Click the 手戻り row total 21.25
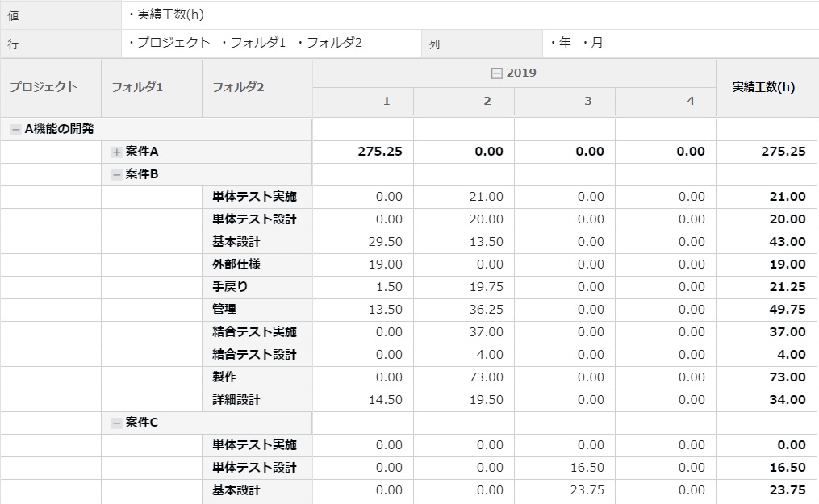 [x=786, y=287]
